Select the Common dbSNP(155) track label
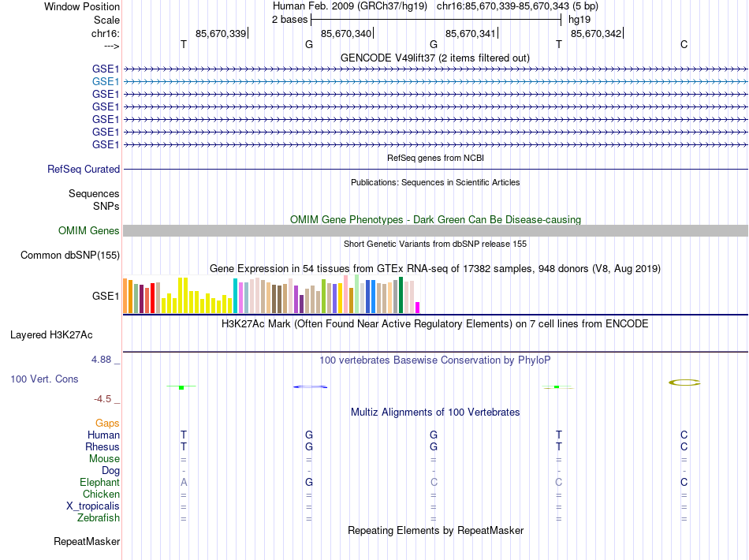Viewport: 749px width, 560px height. [70, 255]
